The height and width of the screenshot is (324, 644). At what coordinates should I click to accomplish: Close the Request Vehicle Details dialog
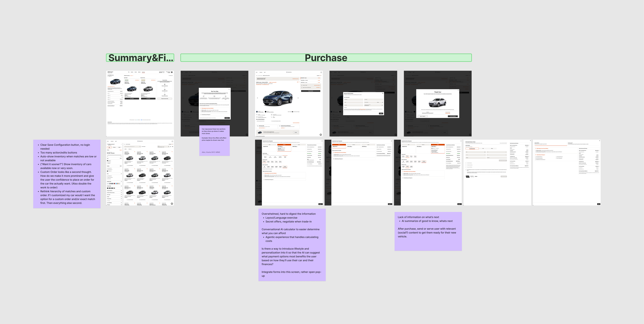click(383, 93)
